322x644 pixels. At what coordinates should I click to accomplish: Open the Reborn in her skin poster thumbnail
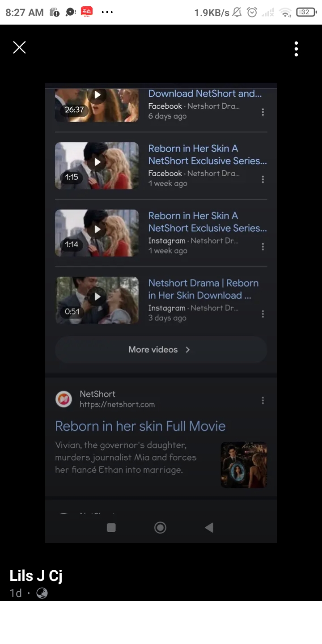pos(244,465)
